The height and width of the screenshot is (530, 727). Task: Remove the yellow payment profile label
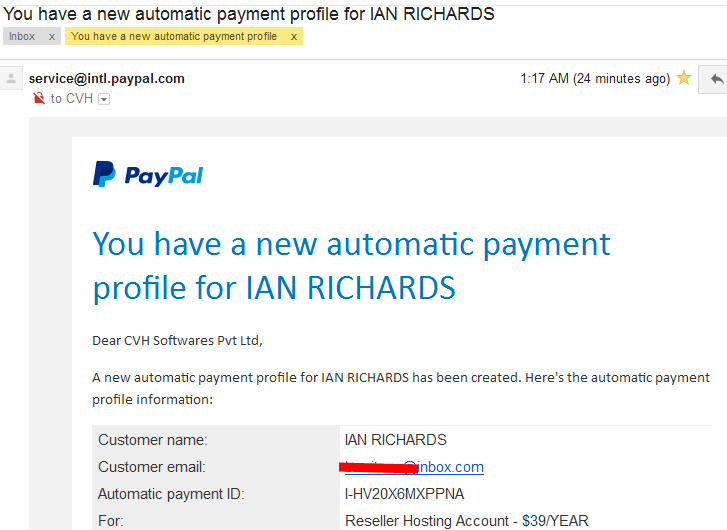[293, 37]
